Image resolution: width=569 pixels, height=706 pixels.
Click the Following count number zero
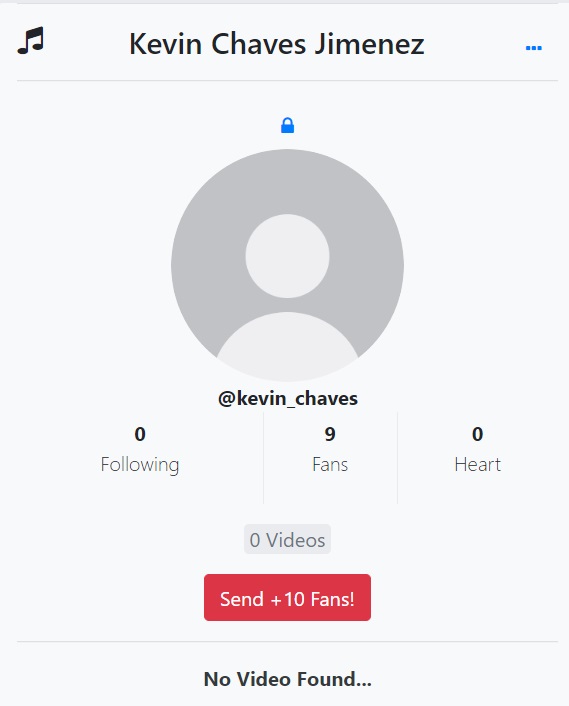pos(140,434)
